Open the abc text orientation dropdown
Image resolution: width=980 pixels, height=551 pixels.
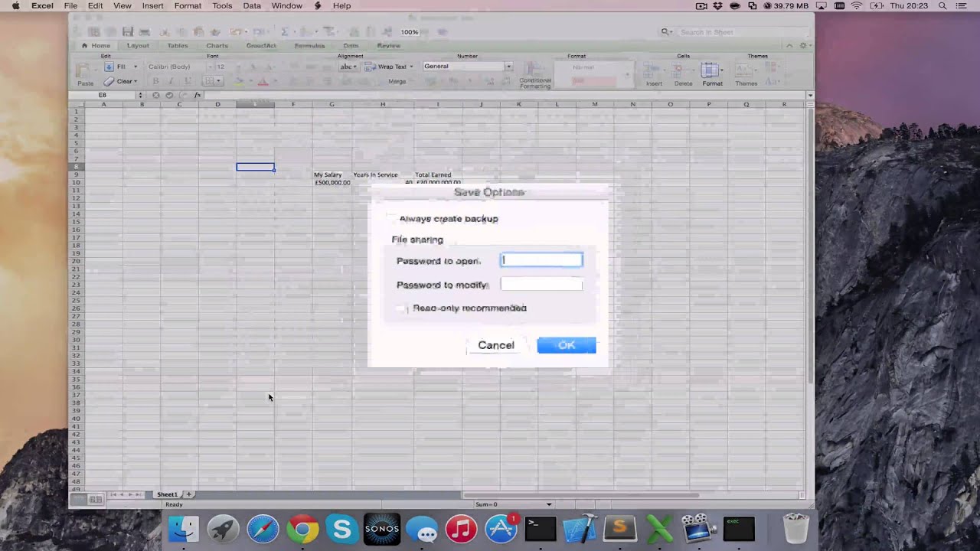pyautogui.click(x=349, y=67)
